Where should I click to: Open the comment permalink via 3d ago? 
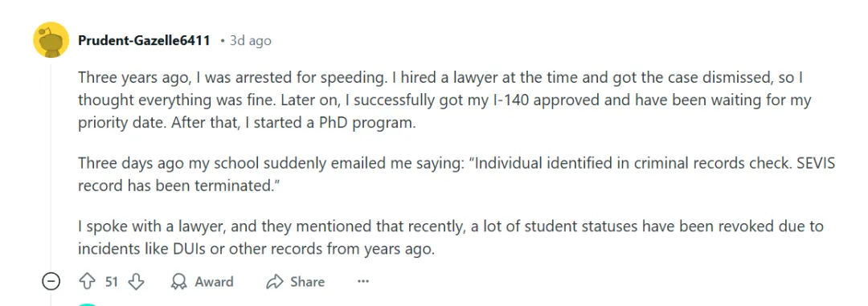[250, 40]
